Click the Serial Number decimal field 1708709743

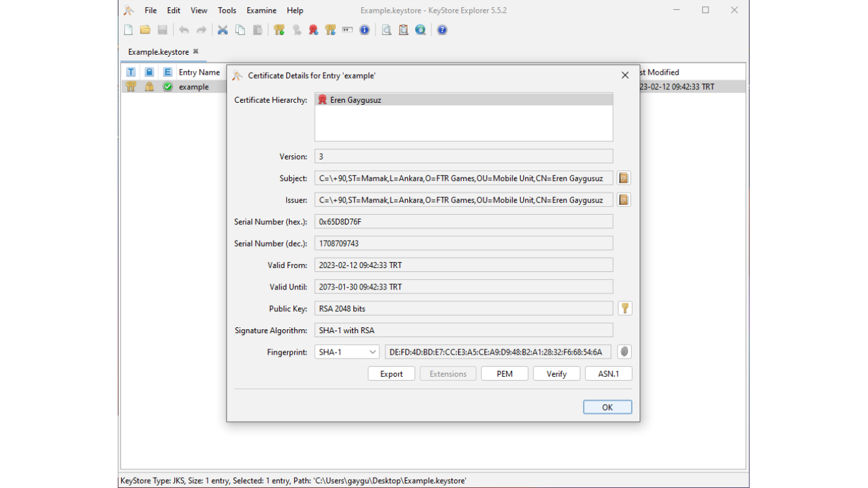[x=464, y=243]
